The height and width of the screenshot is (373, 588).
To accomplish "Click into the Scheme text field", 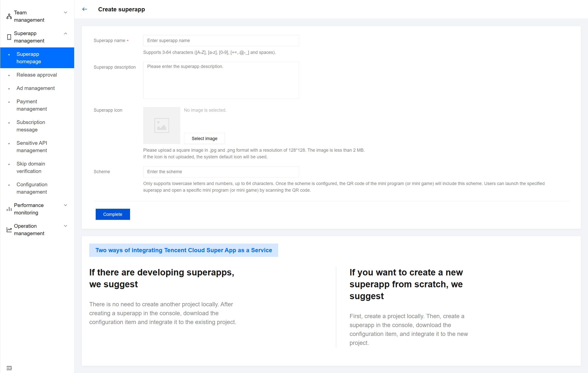I will (x=221, y=172).
